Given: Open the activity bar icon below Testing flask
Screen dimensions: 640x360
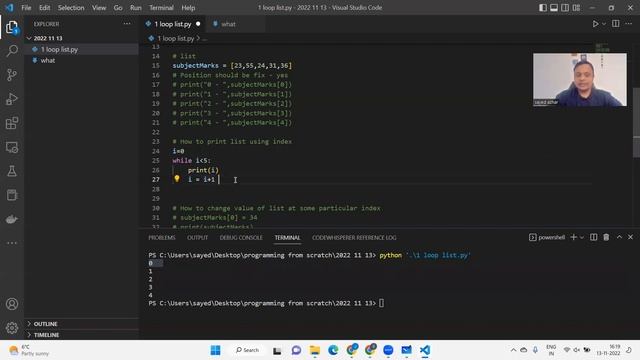Looking at the screenshot, I should click(x=12, y=195).
